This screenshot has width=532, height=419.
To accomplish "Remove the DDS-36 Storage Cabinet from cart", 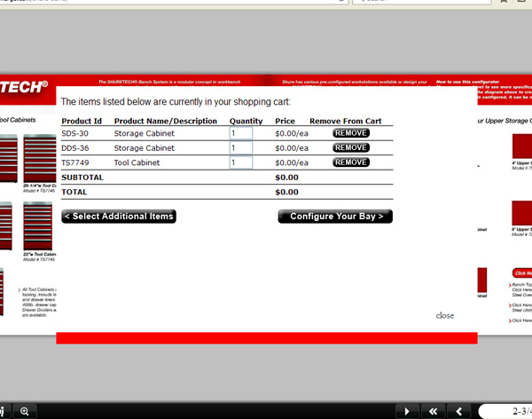I will coord(351,147).
